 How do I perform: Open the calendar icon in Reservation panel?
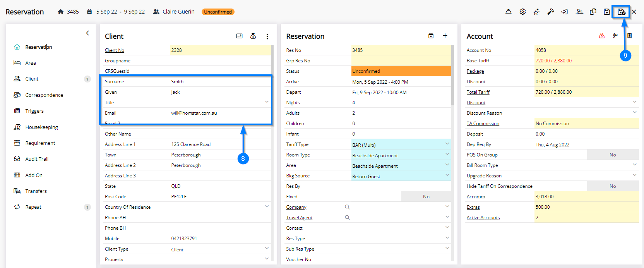431,36
